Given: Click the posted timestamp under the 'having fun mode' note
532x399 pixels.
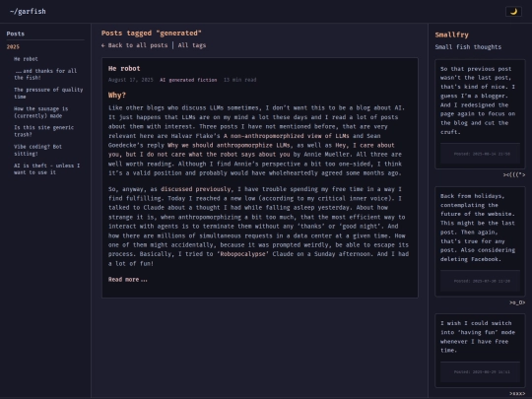Looking at the screenshot, I should (482, 372).
